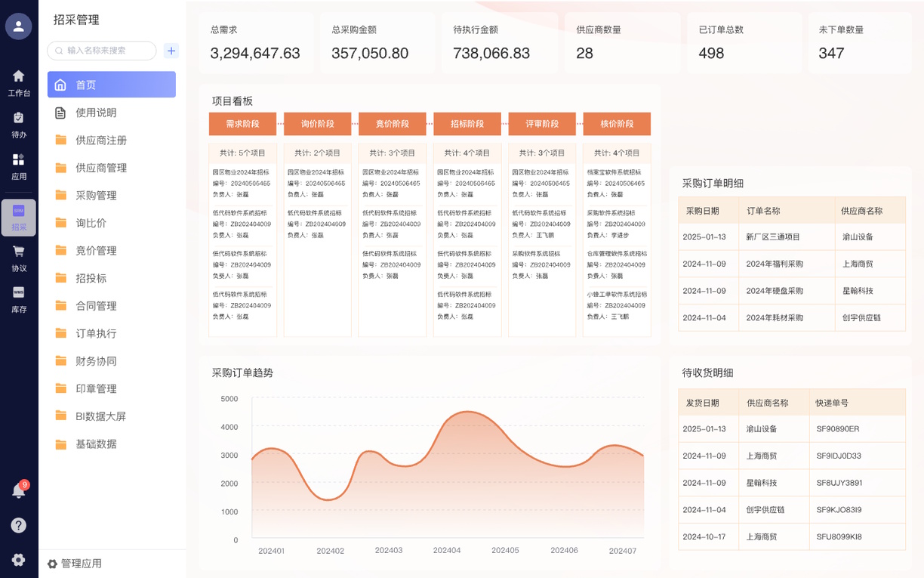Click the 招标阶段 stage header
Screen dimensions: 924x578
(467, 124)
